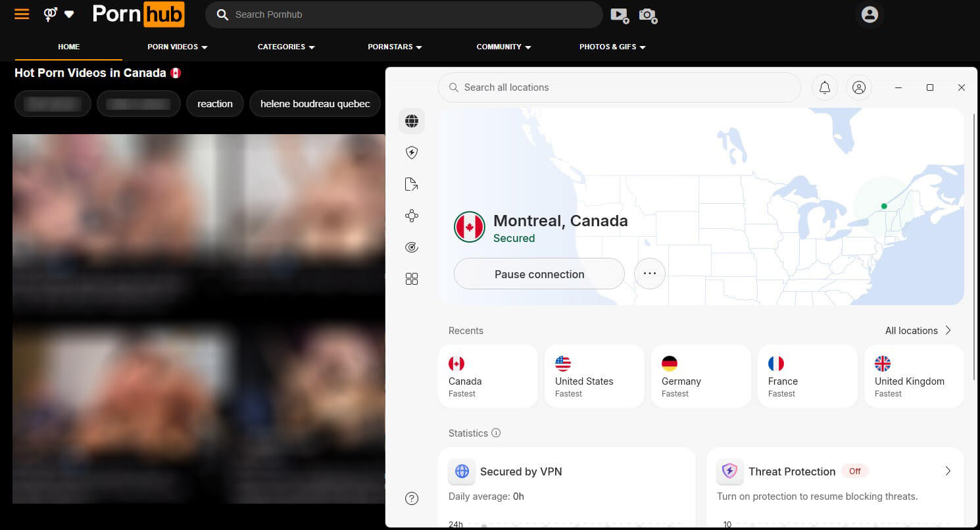Open the file share sidebar icon in VPN
The width and height of the screenshot is (980, 530).
coord(412,184)
